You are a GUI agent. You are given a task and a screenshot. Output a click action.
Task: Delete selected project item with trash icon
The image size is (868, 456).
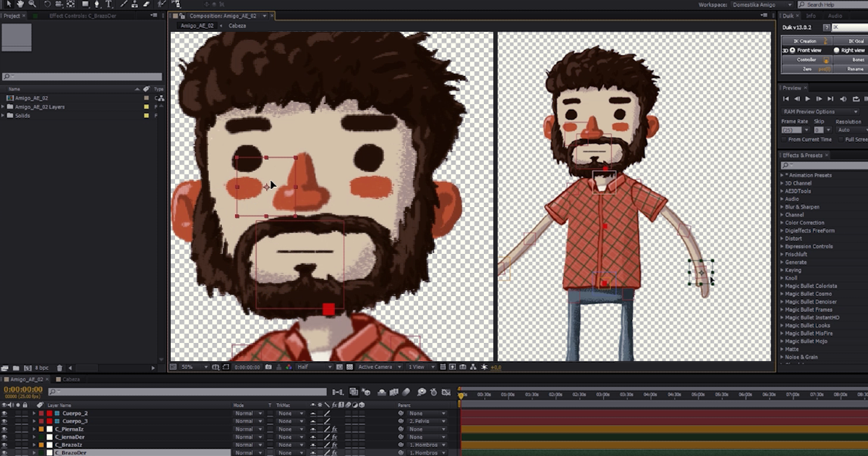tap(59, 368)
